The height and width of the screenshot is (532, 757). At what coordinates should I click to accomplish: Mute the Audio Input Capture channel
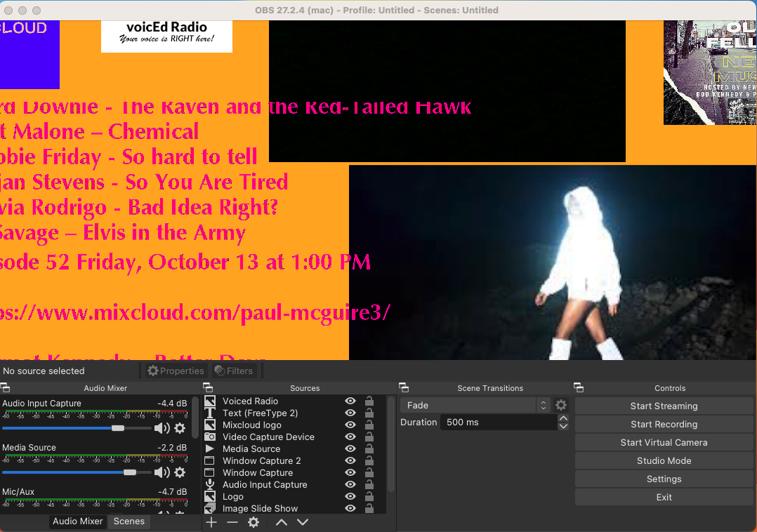(x=162, y=428)
